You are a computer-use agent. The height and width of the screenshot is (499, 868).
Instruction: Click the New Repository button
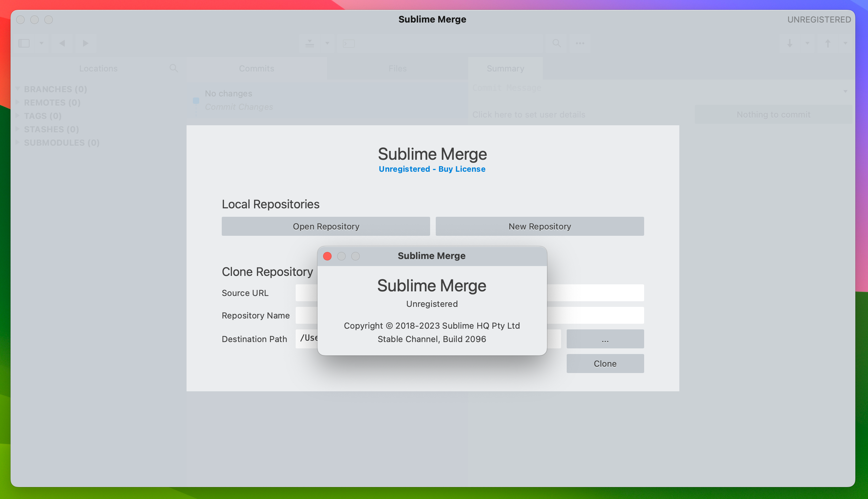[x=540, y=226]
